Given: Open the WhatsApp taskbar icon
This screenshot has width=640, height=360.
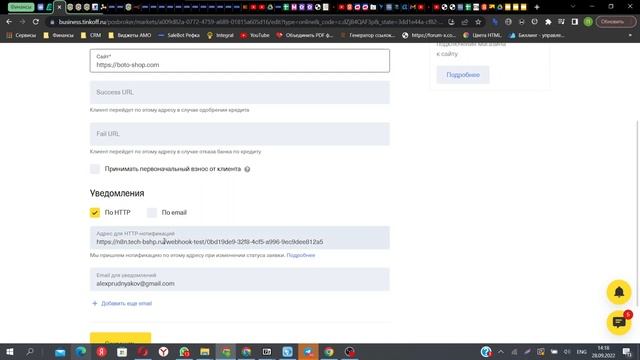Looking at the screenshot, I should (x=184, y=352).
